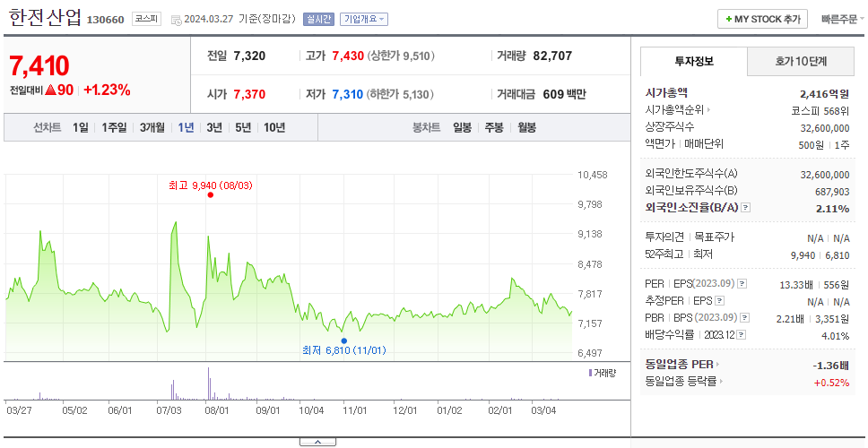Select the 3년 line chart period
Screen dimensions: 868x448
click(x=214, y=128)
